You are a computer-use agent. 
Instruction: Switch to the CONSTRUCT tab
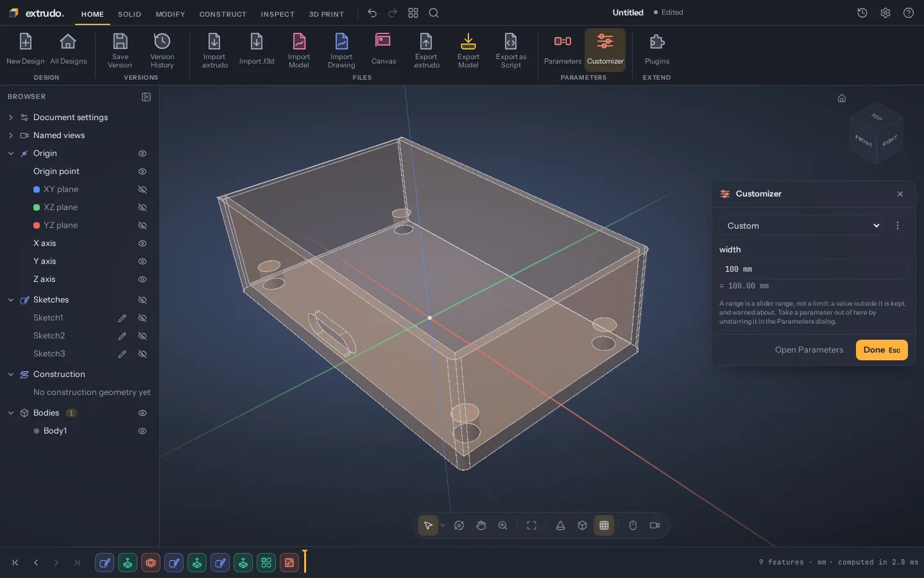click(x=223, y=14)
